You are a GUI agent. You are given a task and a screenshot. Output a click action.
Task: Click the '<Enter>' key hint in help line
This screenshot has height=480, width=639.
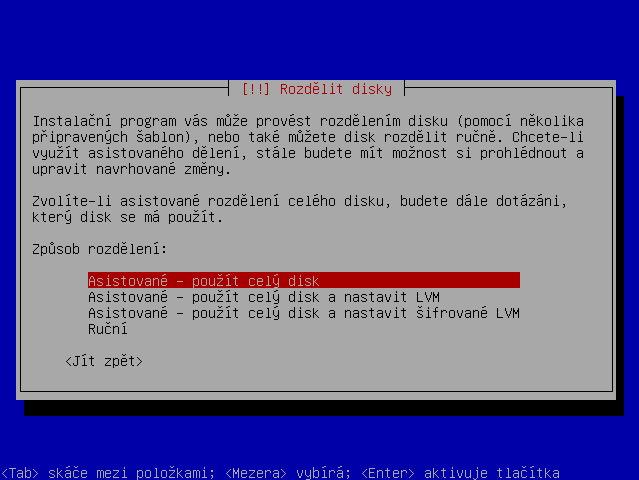pyautogui.click(x=388, y=473)
